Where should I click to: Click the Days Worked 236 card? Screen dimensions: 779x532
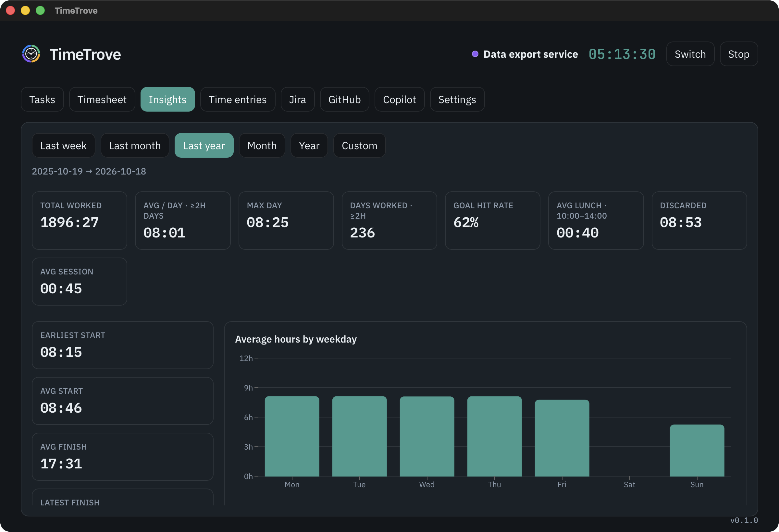pos(389,221)
